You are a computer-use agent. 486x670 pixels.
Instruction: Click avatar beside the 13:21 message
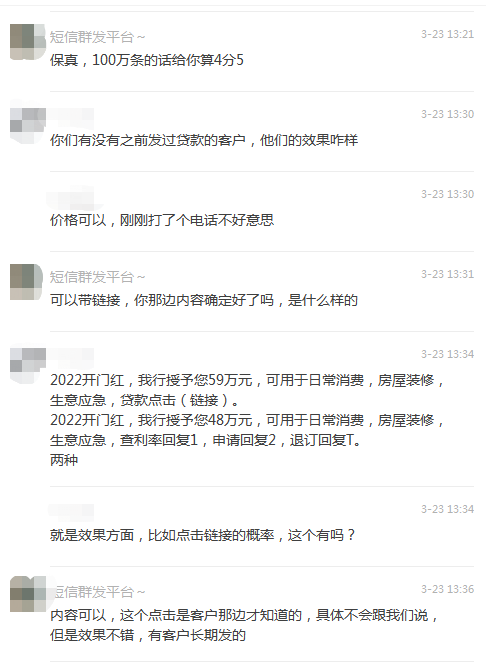(x=28, y=41)
